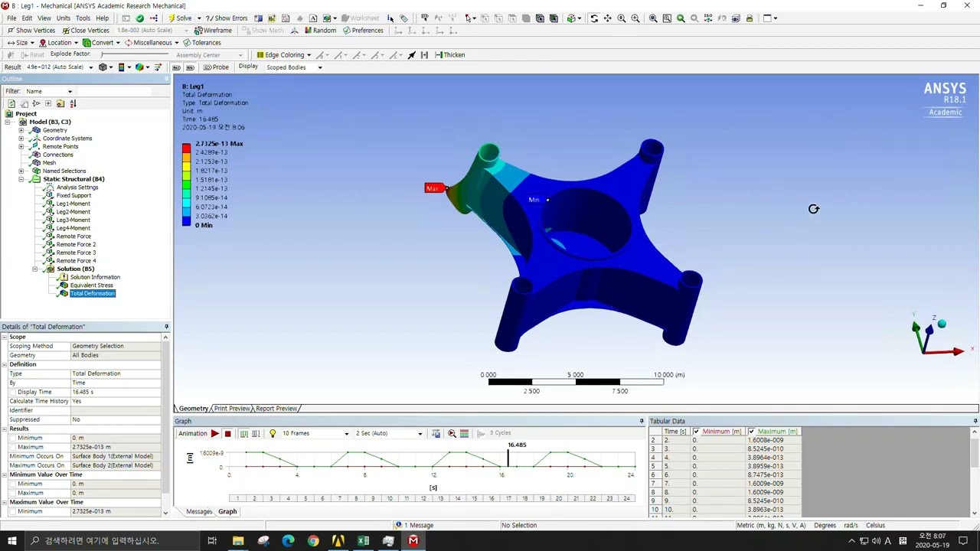Select the Pan view tool
Screen dimensions: 980x551
coord(608,18)
